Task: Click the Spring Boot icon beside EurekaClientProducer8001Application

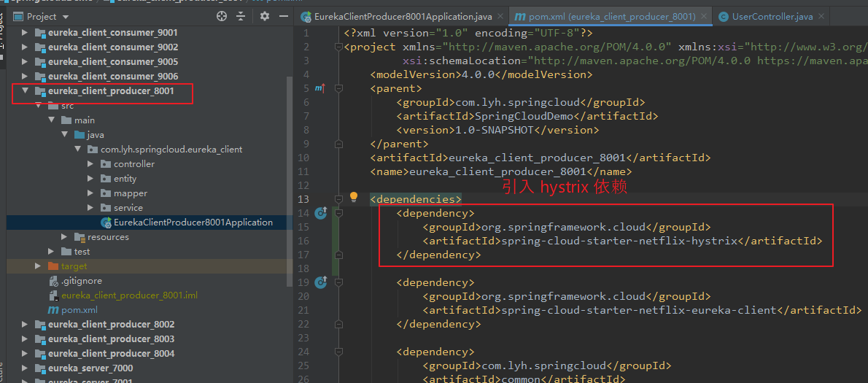Action: pos(106,223)
